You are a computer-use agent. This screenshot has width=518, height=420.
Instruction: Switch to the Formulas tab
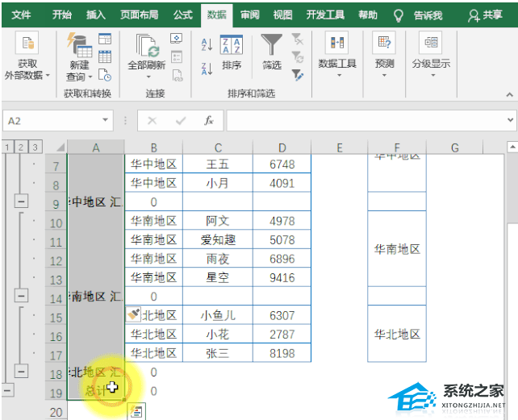pyautogui.click(x=183, y=15)
